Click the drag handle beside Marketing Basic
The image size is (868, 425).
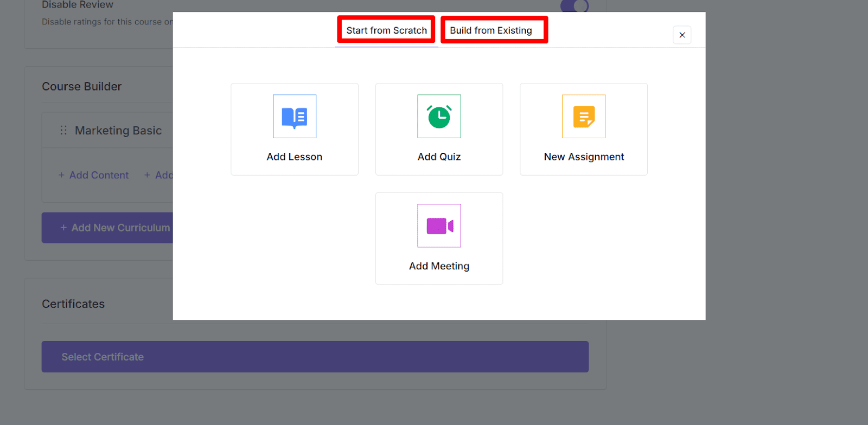63,131
